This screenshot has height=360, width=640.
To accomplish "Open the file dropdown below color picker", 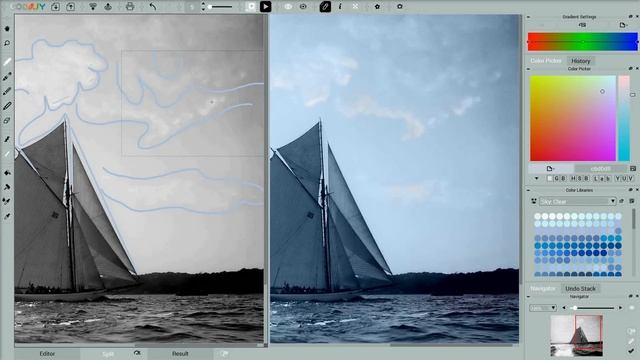I will point(550,168).
